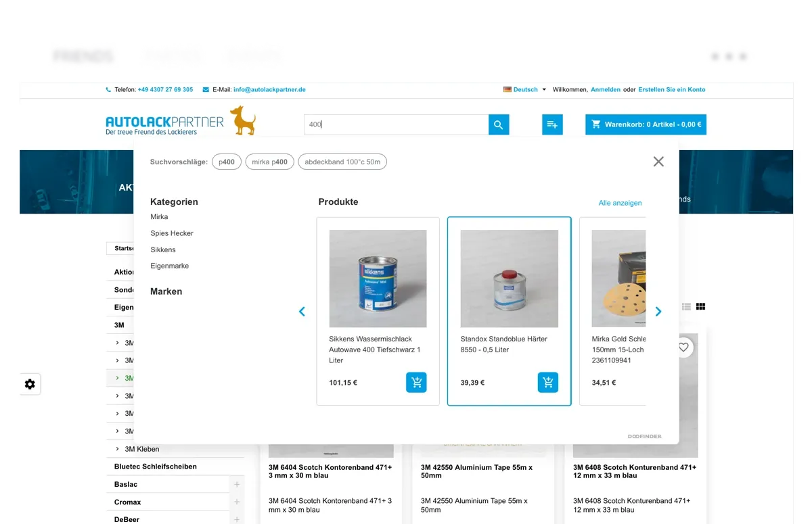812x524 pixels.
Task: Open Bluetec Schleifscheiben category
Action: point(156,467)
